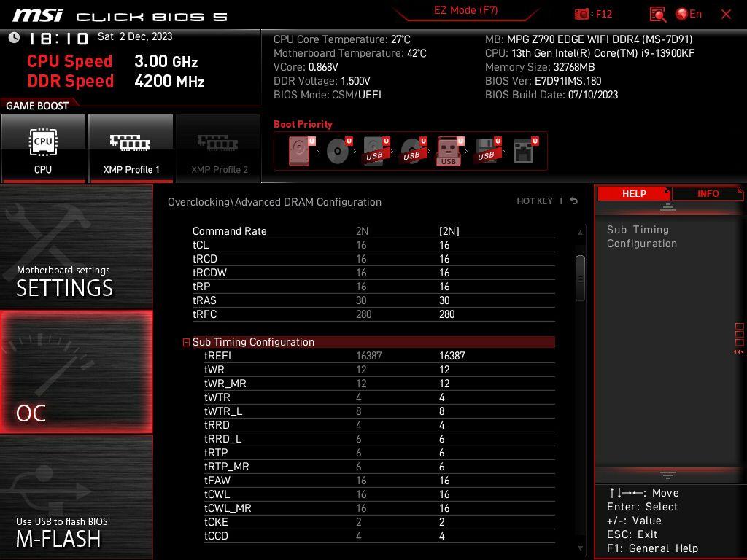
Task: Open the SETTINGS motherboard section
Action: 76,247
